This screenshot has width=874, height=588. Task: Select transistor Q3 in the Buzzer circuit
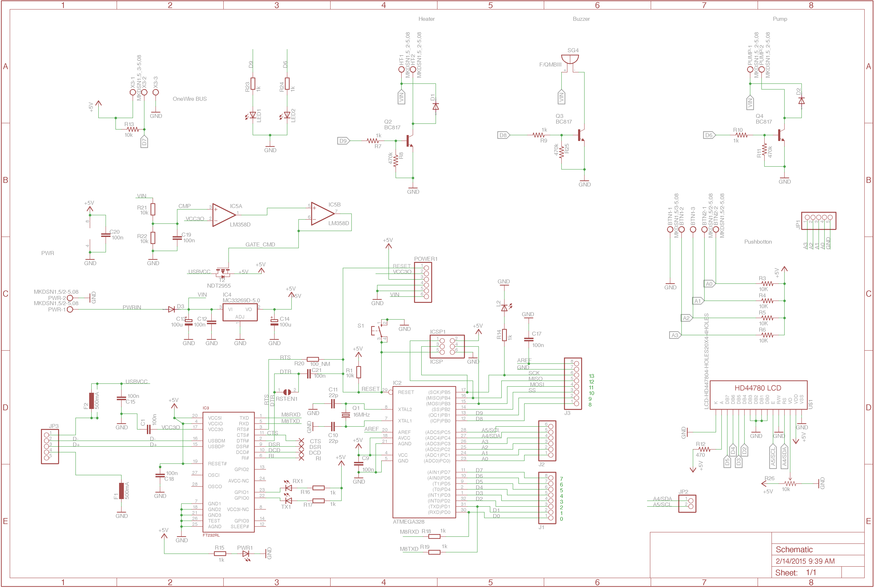tap(581, 135)
